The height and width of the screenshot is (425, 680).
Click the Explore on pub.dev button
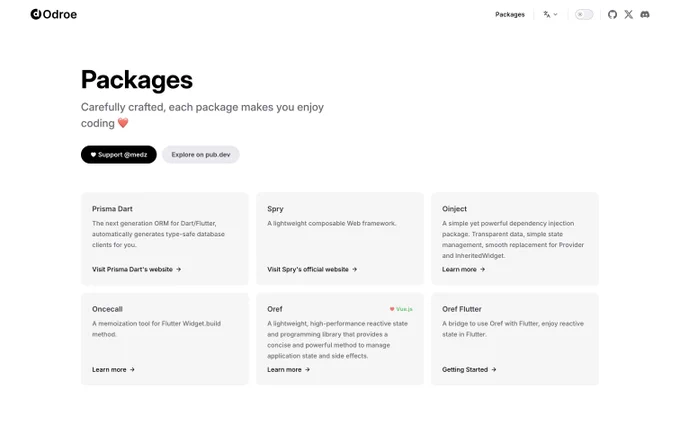coord(200,154)
